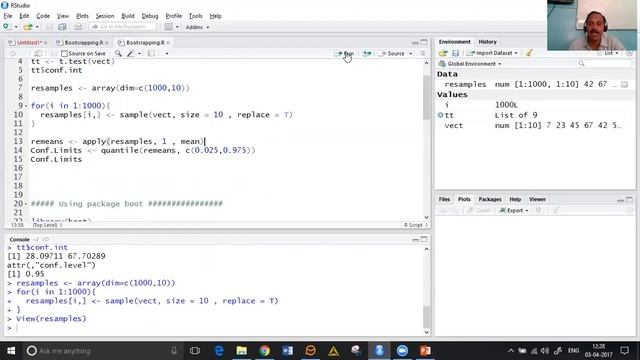Open the panes layout dropdown arrow

pyautogui.click(x=177, y=27)
